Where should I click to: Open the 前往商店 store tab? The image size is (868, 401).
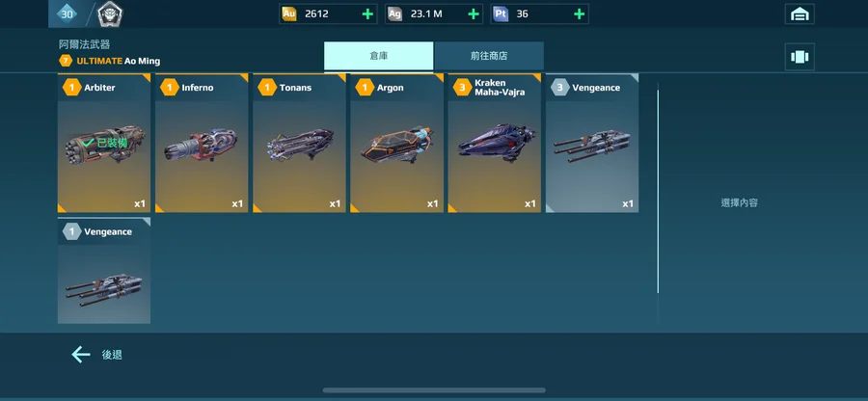(x=489, y=56)
